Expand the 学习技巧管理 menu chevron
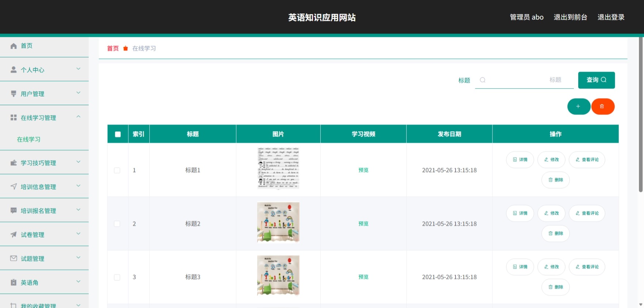This screenshot has width=644, height=308. click(78, 162)
